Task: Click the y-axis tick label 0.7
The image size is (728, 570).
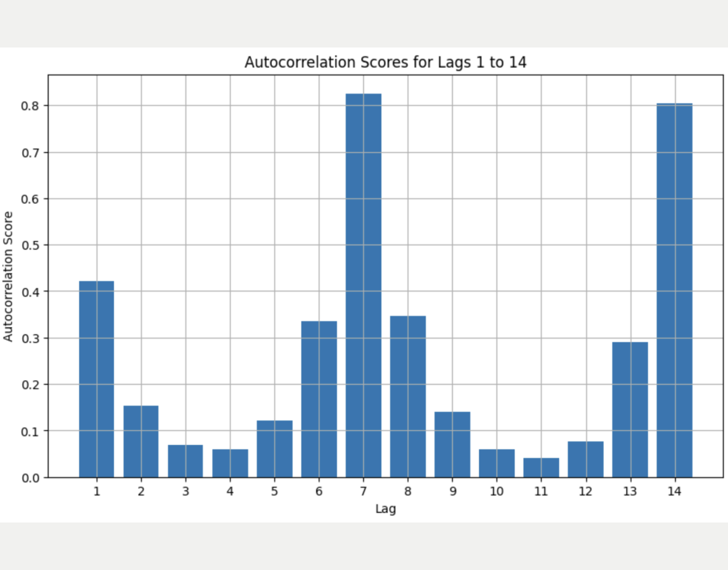Action: pos(30,153)
